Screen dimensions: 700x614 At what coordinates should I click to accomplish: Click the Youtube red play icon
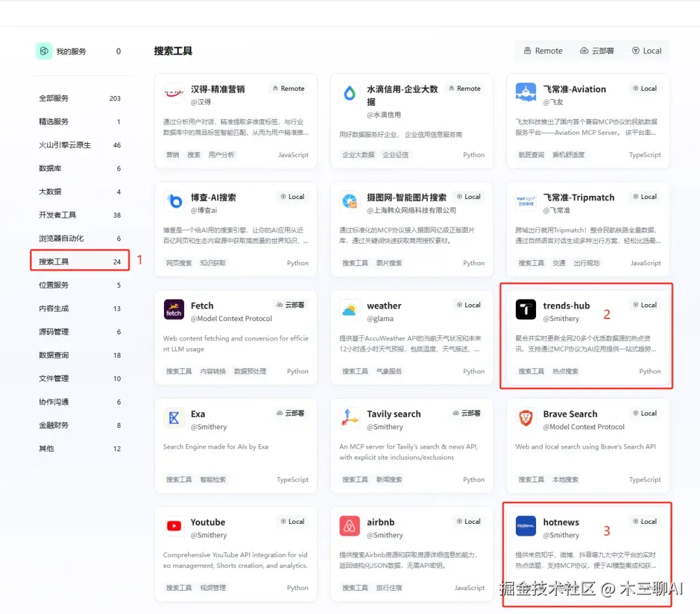[x=174, y=526]
